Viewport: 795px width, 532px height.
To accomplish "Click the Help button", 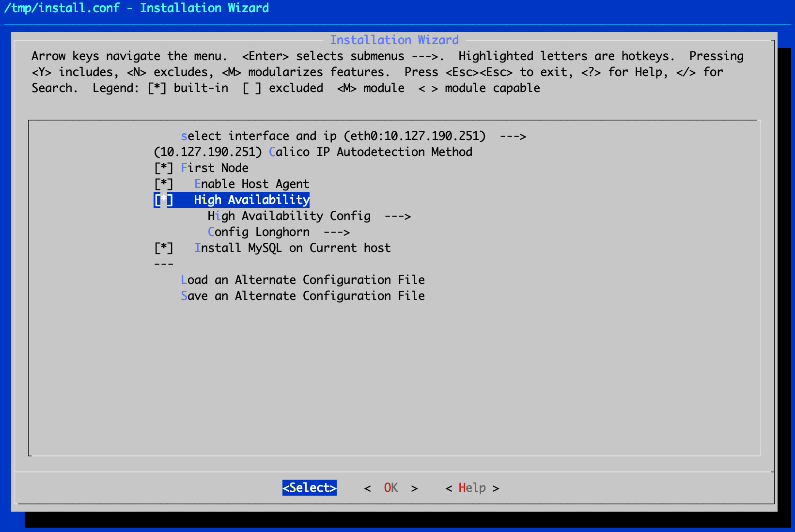I will pyautogui.click(x=472, y=488).
